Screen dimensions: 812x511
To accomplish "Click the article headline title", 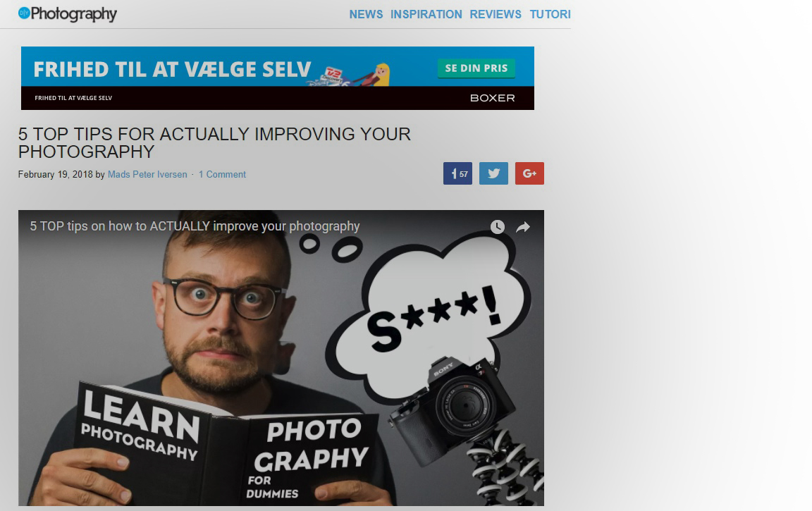I will (214, 143).
